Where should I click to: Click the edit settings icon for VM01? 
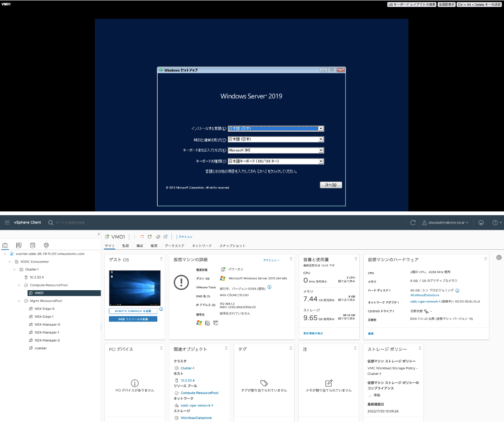pos(158,237)
